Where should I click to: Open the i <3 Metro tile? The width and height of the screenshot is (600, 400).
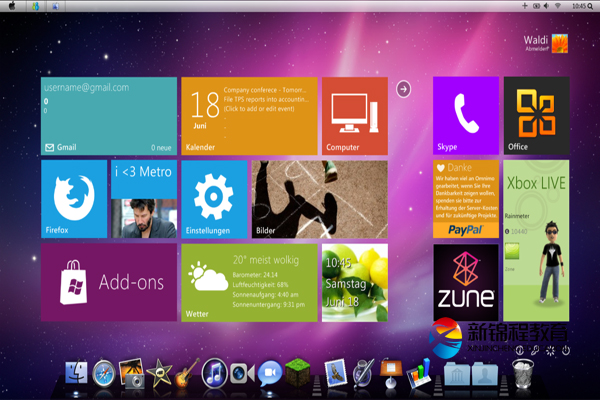point(144,199)
